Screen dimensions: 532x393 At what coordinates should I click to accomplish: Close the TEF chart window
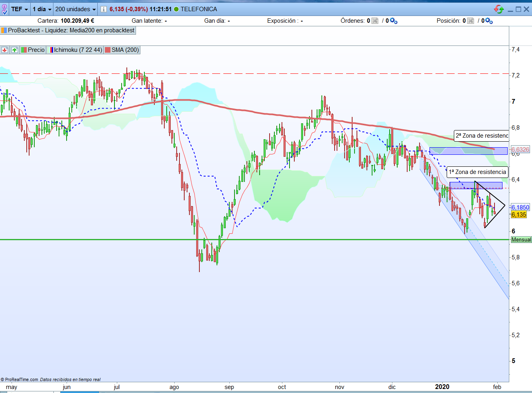pyautogui.click(x=526, y=9)
